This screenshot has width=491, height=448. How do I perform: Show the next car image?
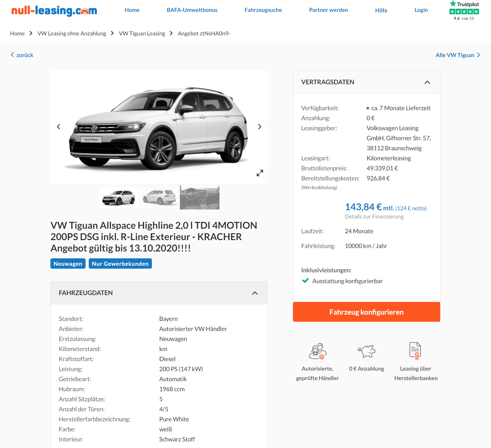260,127
